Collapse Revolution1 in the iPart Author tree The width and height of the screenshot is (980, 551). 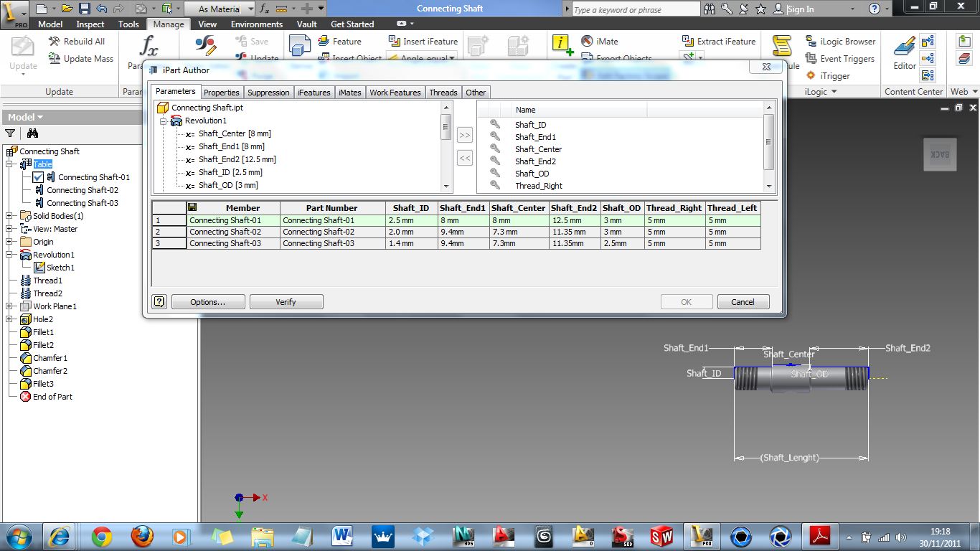tap(163, 121)
